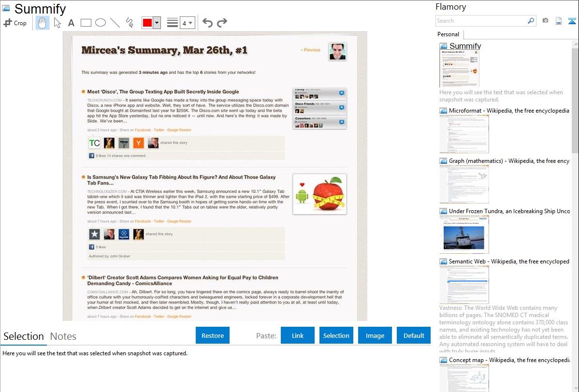Redo the last annotation
Image resolution: width=579 pixels, height=392 pixels.
[222, 23]
